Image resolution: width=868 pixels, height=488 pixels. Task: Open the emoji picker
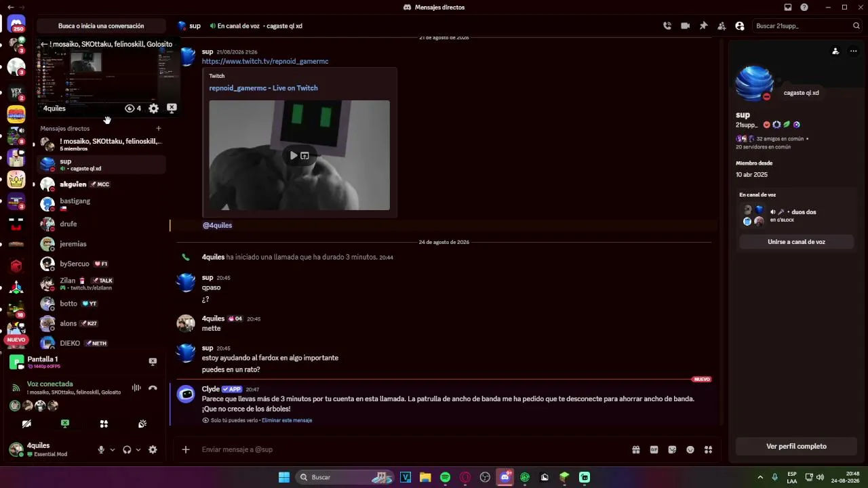click(690, 449)
